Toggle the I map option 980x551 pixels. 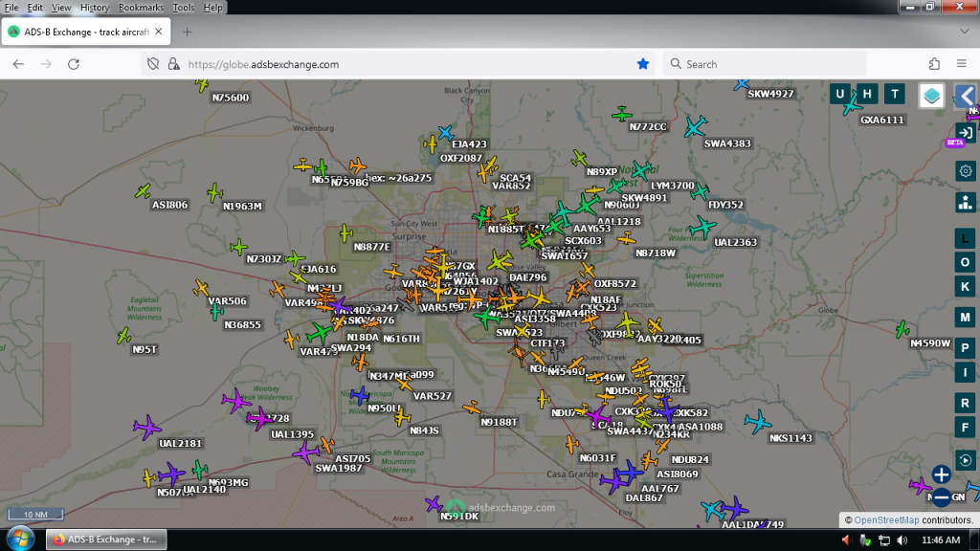tap(965, 372)
